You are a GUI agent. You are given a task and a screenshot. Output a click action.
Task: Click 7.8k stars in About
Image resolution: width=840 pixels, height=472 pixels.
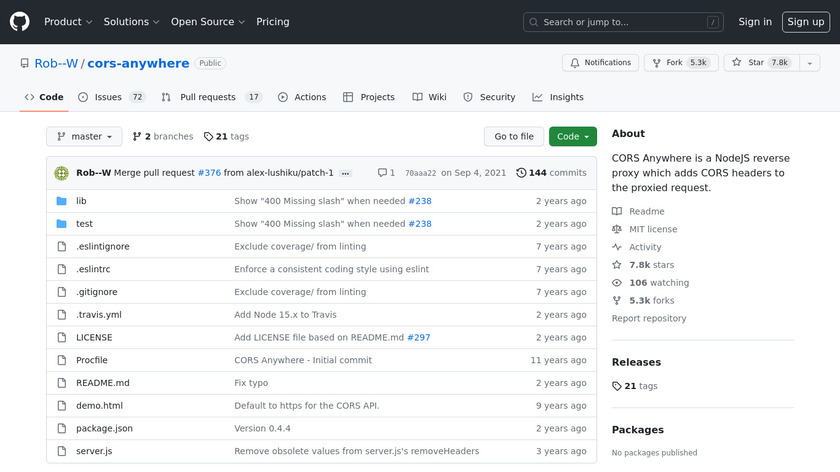(x=643, y=265)
